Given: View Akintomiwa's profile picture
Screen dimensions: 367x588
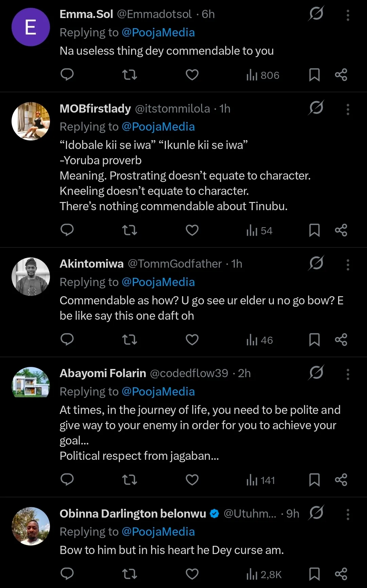Looking at the screenshot, I should 31,276.
